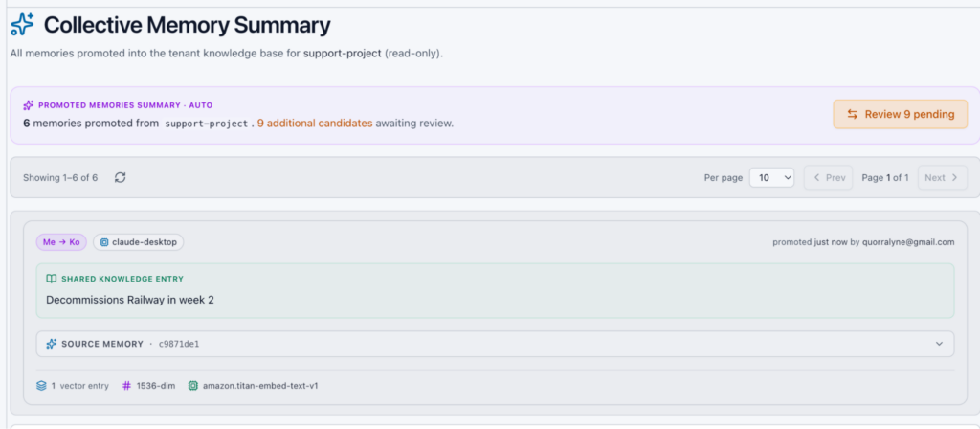The height and width of the screenshot is (429, 980).
Task: Expand the Source Memory c9871de1 row
Action: click(495, 344)
